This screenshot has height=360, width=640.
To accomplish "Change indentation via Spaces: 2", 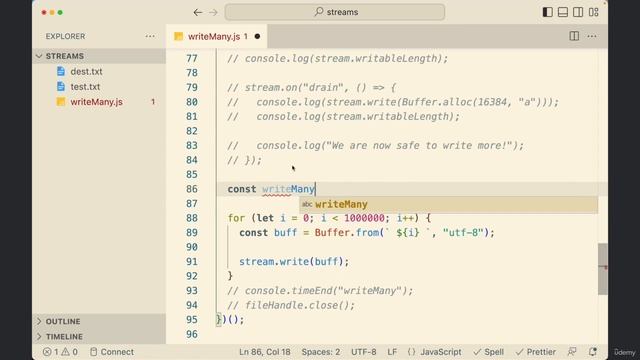I will (x=320, y=352).
